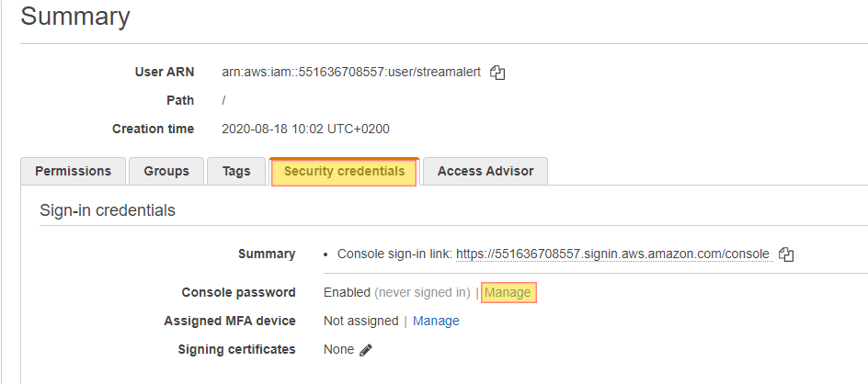
Task: Edit signing certificates with pencil icon
Action: (365, 350)
